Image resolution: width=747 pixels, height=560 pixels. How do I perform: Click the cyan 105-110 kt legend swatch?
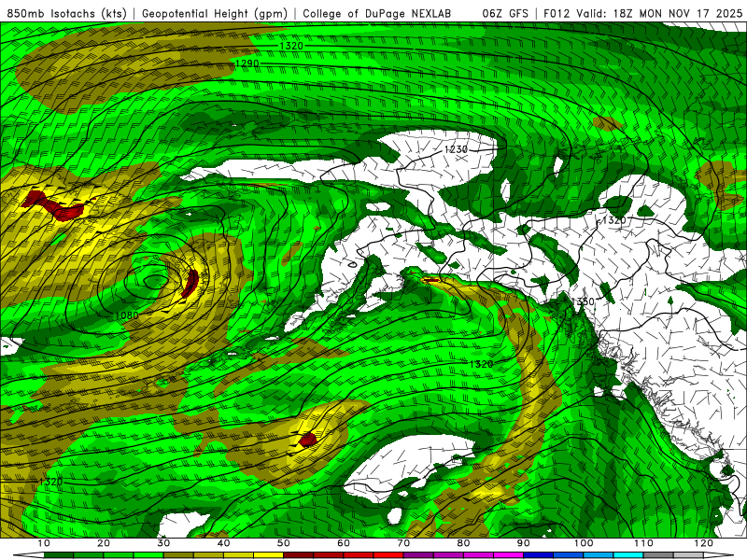point(628,555)
